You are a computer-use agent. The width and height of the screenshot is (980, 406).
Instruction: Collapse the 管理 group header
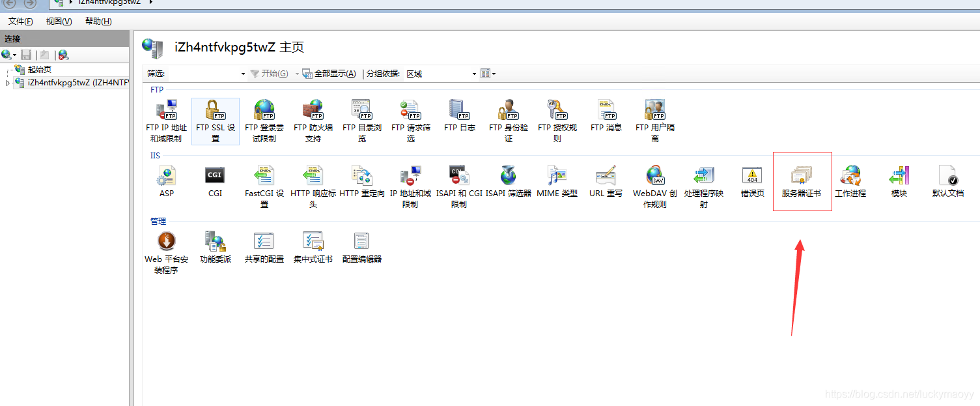tap(158, 222)
